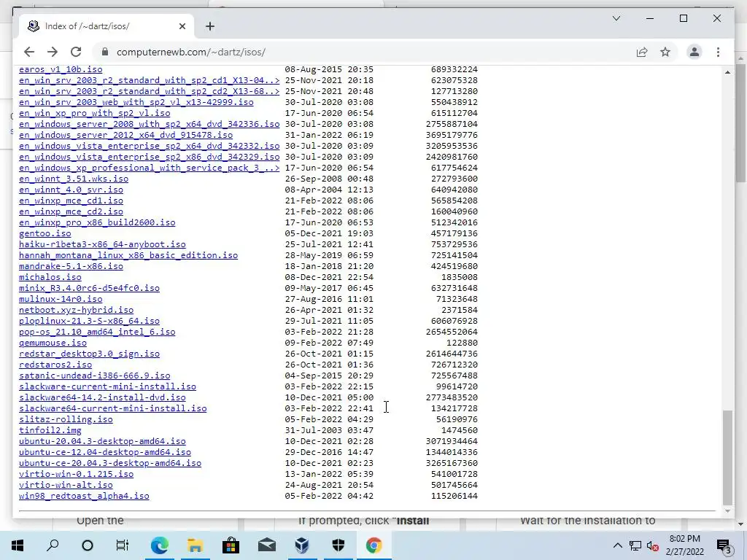Click the page scrollbar up arrow
Screen dimensions: 747x560
[x=727, y=72]
